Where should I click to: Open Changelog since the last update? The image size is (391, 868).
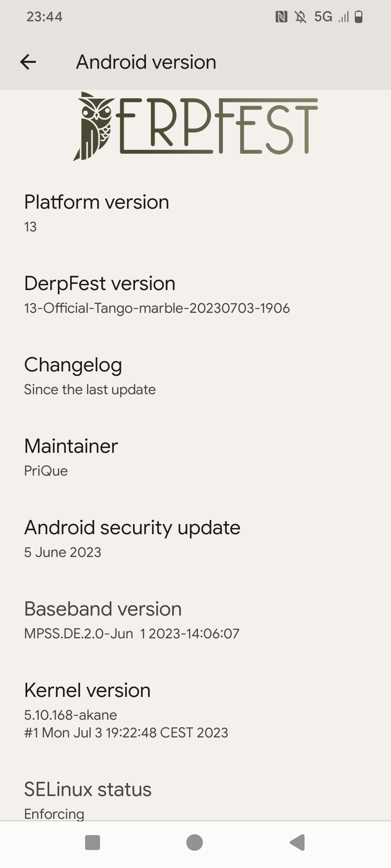(x=195, y=376)
